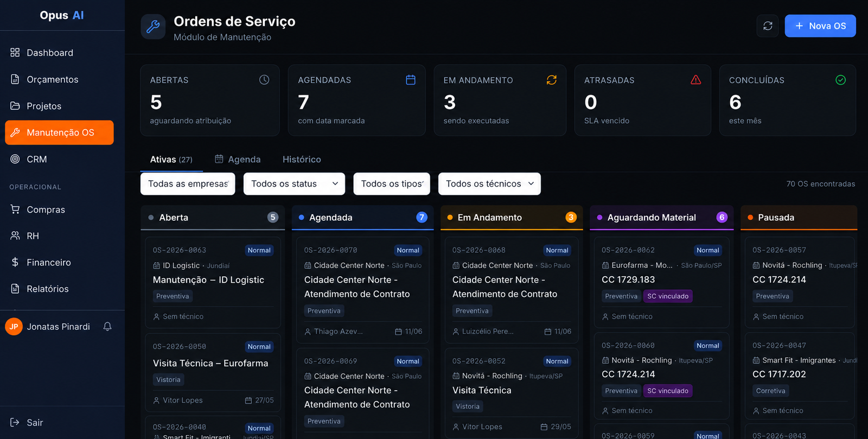Click the OS-2026-0060 order number

tap(628, 345)
